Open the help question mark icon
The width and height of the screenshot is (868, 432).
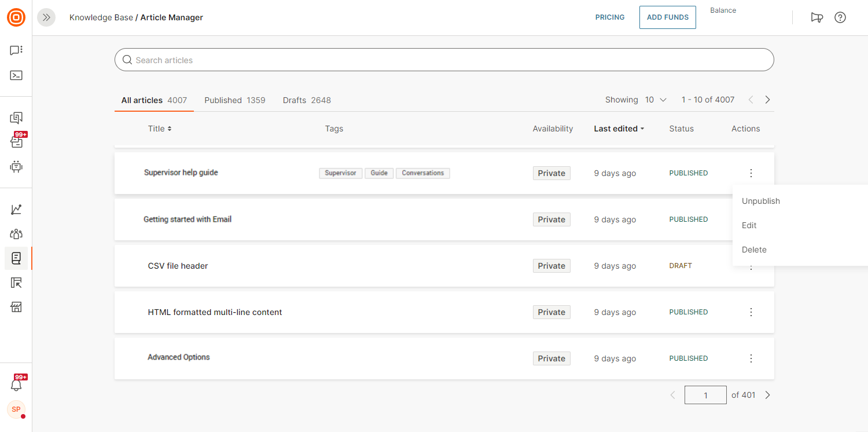pyautogui.click(x=840, y=17)
